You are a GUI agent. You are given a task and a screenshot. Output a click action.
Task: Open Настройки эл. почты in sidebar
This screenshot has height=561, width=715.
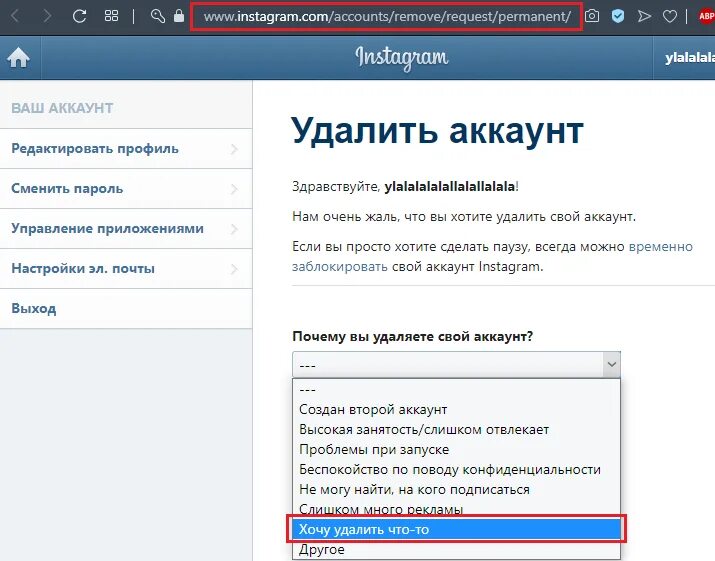(126, 269)
